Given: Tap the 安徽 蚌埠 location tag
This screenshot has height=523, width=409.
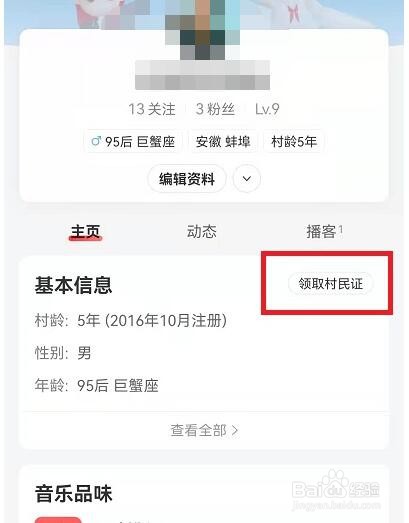Looking at the screenshot, I should 223,142.
